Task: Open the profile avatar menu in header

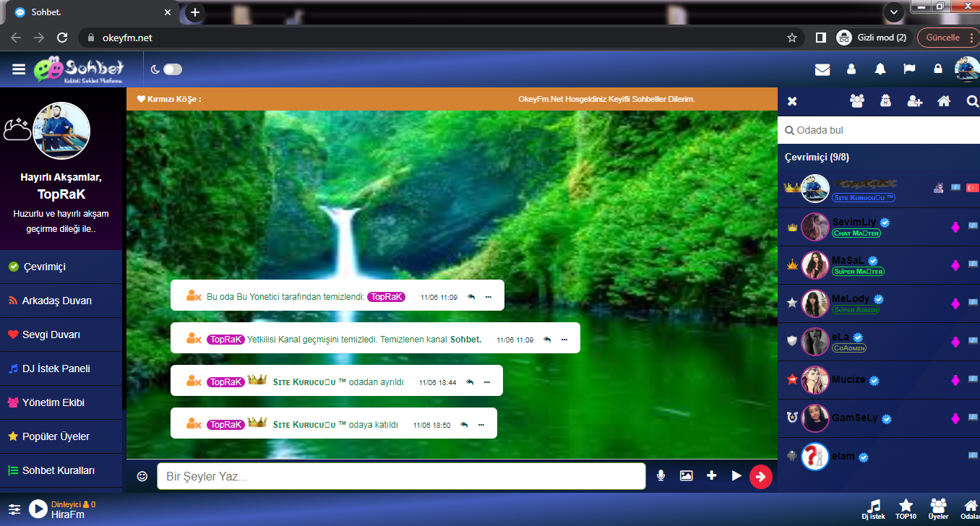Action: tap(967, 69)
